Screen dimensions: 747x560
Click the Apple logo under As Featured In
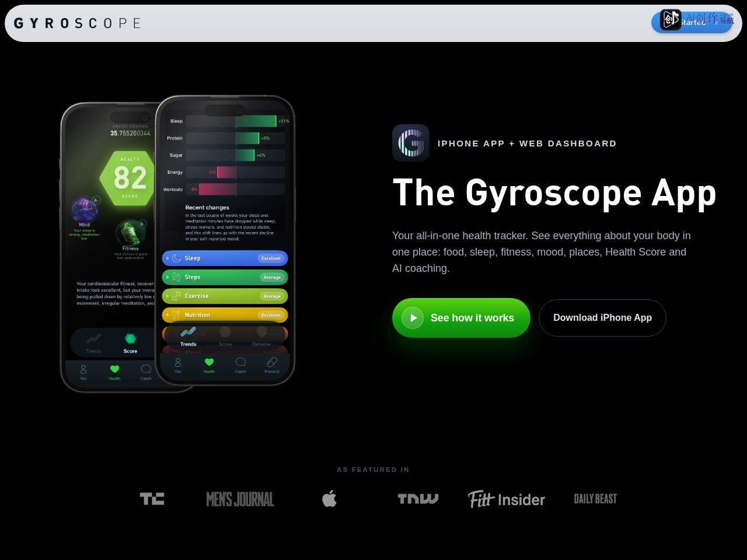[329, 499]
